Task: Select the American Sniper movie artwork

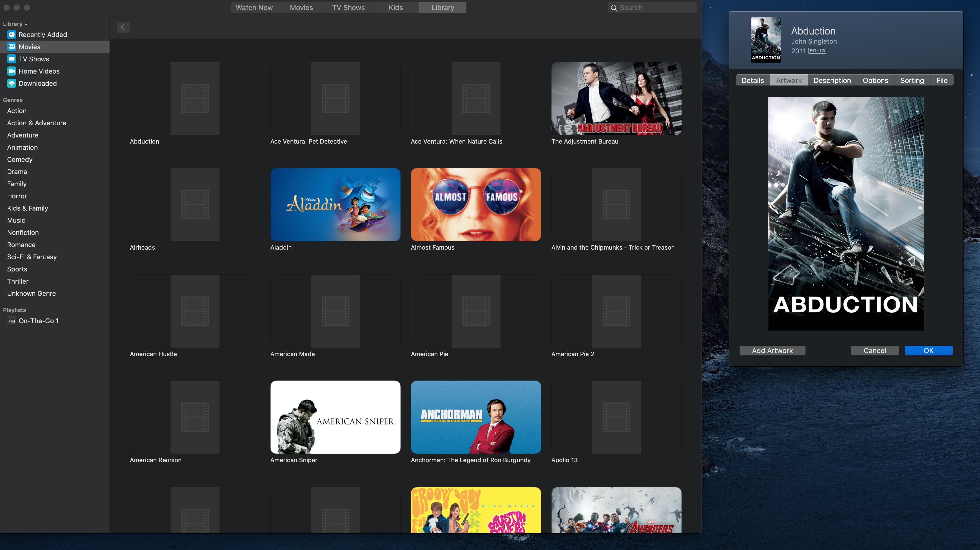Action: pos(335,417)
